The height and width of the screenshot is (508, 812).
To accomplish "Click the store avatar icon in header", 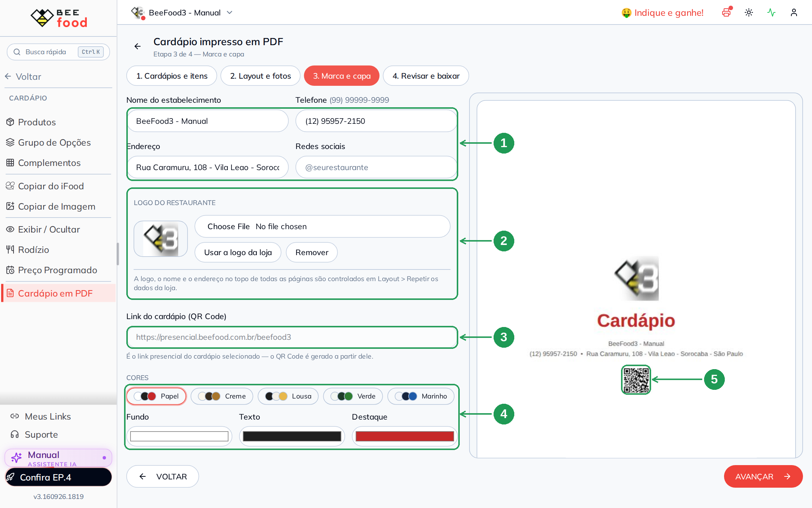I will pyautogui.click(x=138, y=13).
